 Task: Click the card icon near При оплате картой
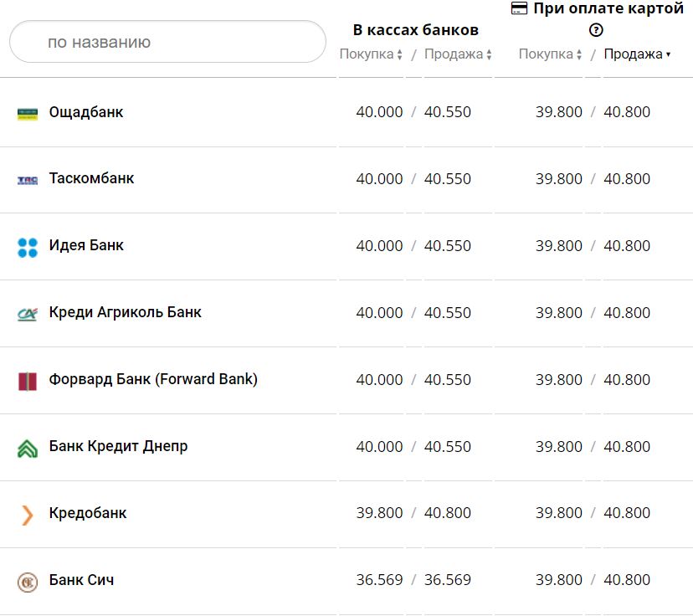(x=519, y=8)
